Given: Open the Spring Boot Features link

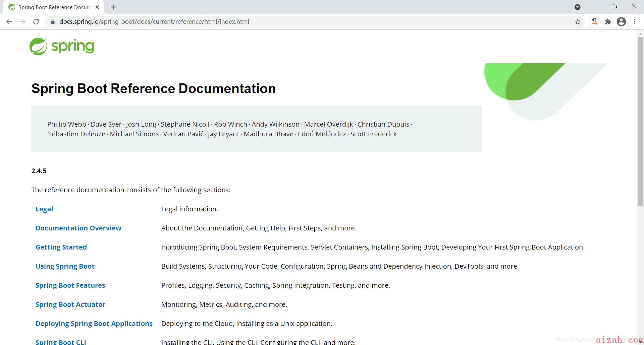Looking at the screenshot, I should 70,285.
